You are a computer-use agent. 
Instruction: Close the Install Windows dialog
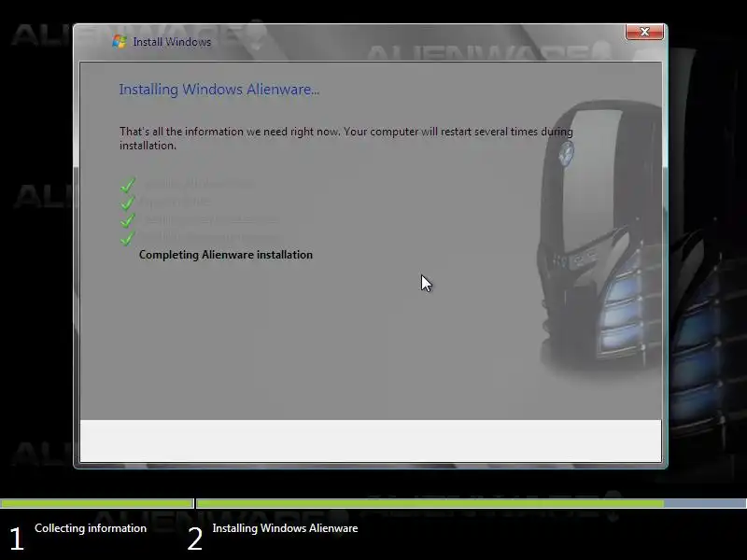coord(644,32)
